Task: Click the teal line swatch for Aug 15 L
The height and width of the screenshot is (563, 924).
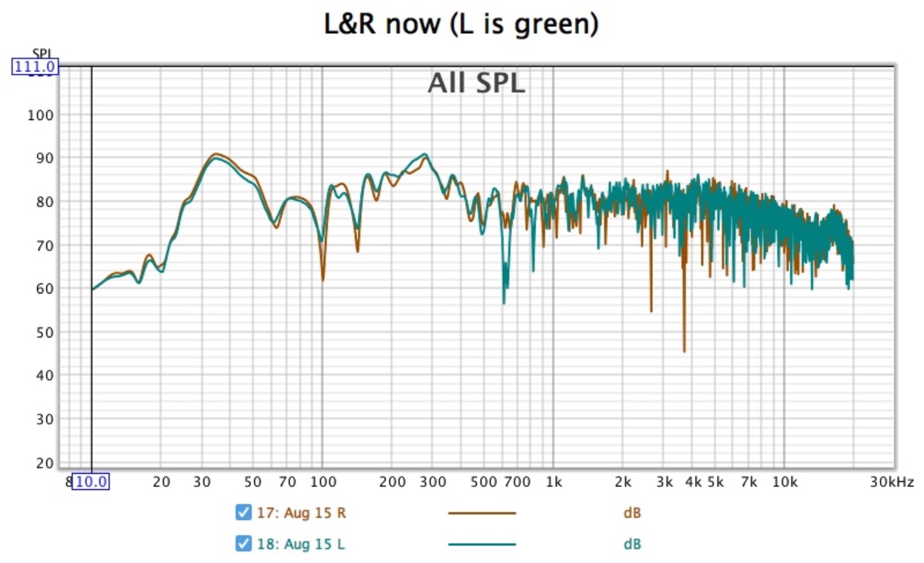Action: (x=481, y=544)
